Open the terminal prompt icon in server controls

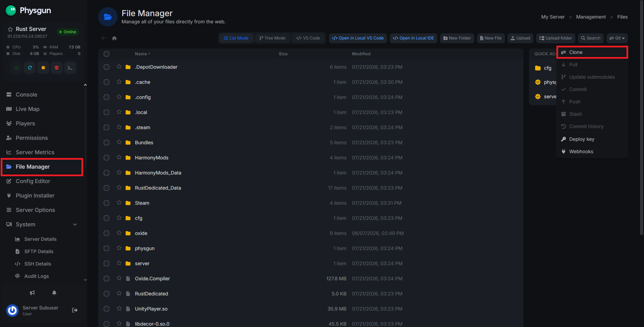tap(70, 68)
